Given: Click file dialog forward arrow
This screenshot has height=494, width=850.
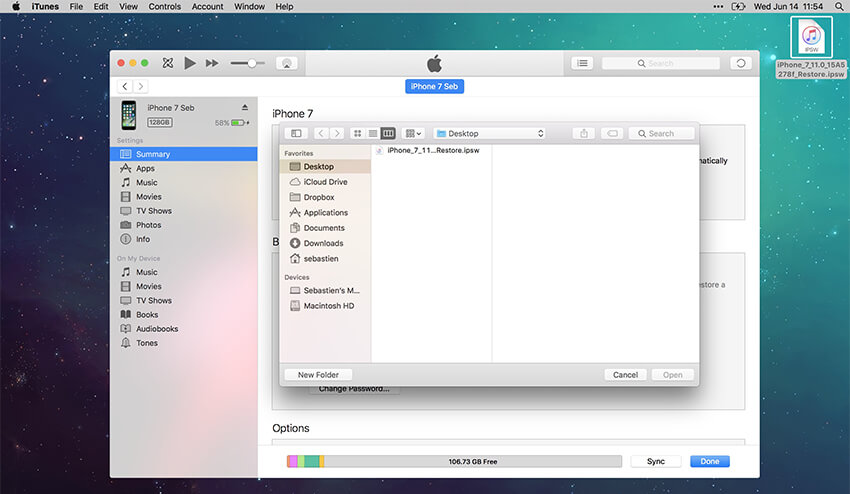Looking at the screenshot, I should [337, 133].
